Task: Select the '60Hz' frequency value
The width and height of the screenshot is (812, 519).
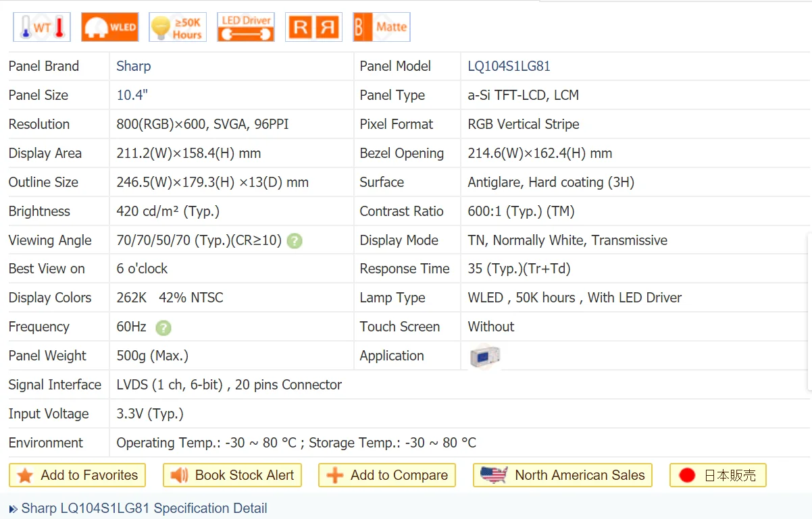Action: [x=132, y=327]
